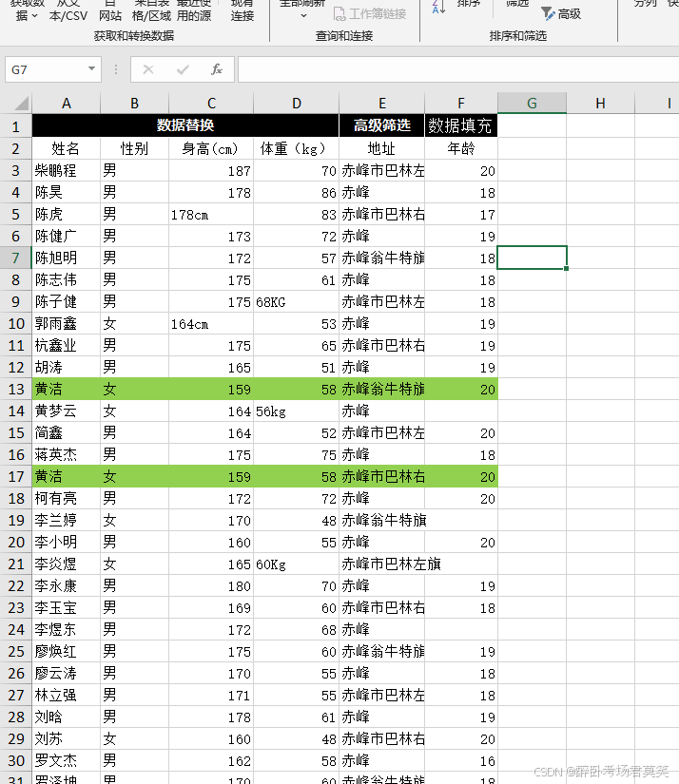Open the Get Data (据) dropdown
This screenshot has width=679, height=784.
(x=27, y=11)
